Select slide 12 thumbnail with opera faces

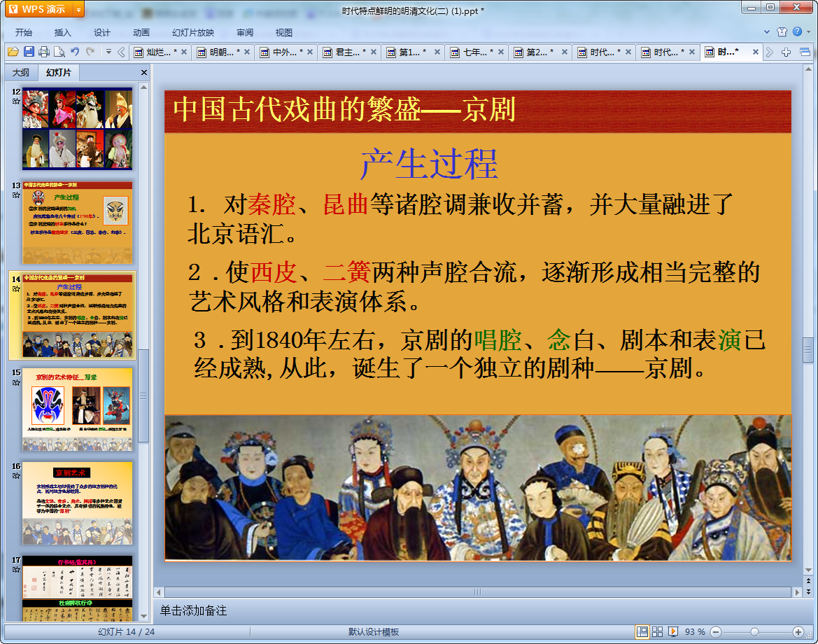click(77, 128)
